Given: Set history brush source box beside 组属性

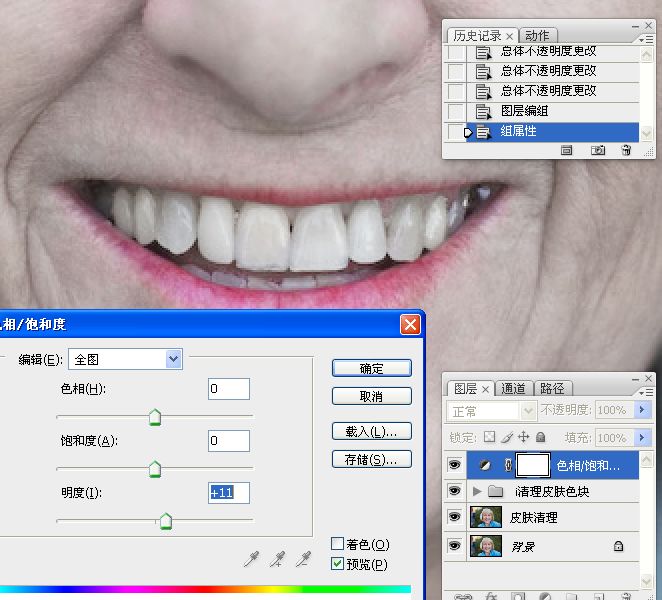Looking at the screenshot, I should [456, 131].
